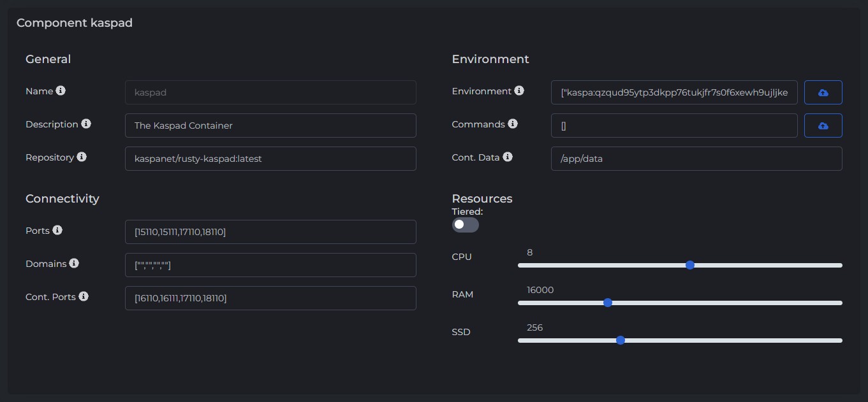Enable the Tiered resources toggle
The width and height of the screenshot is (868, 402).
pyautogui.click(x=465, y=225)
